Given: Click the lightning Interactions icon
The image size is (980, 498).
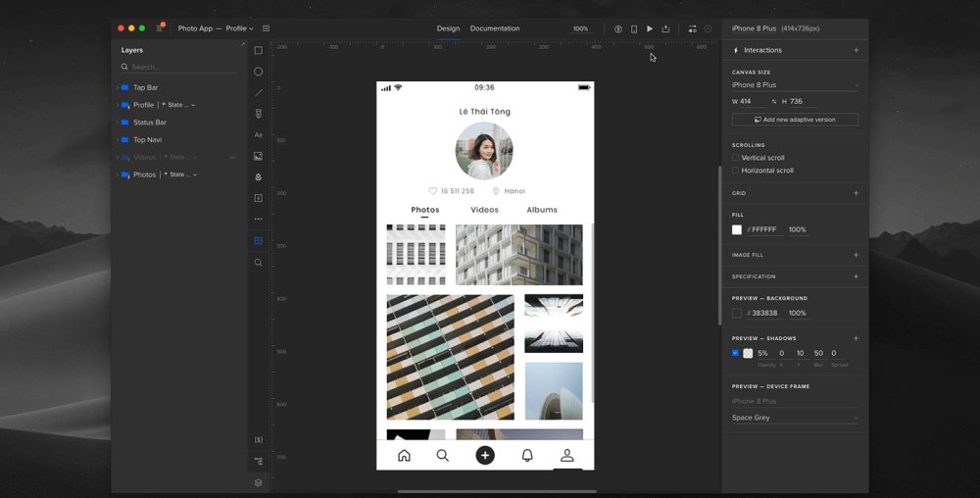Looking at the screenshot, I should click(736, 50).
